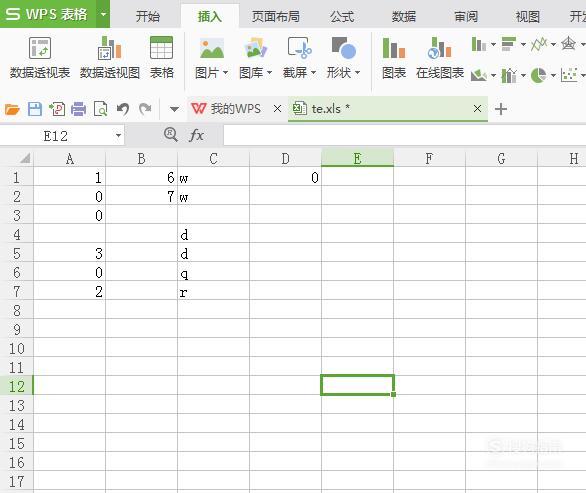This screenshot has height=493, width=586.
Task: Export to PDF from quick toolbar
Action: [x=57, y=109]
